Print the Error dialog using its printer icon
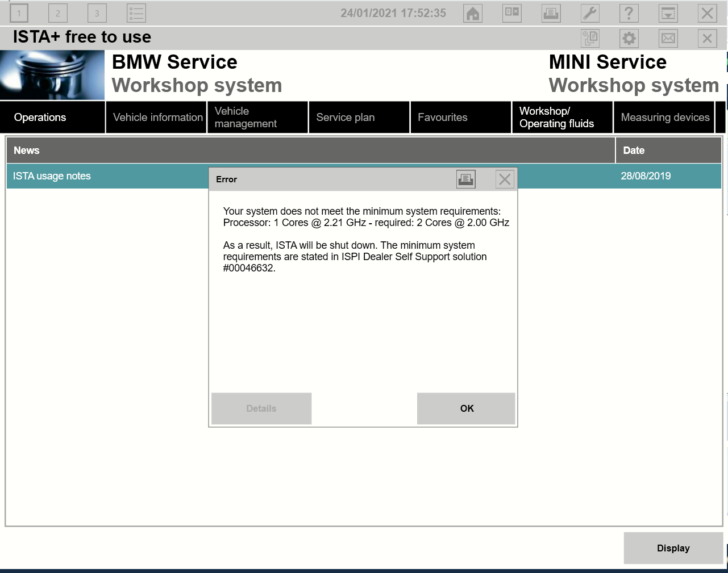728x573 pixels. click(466, 179)
